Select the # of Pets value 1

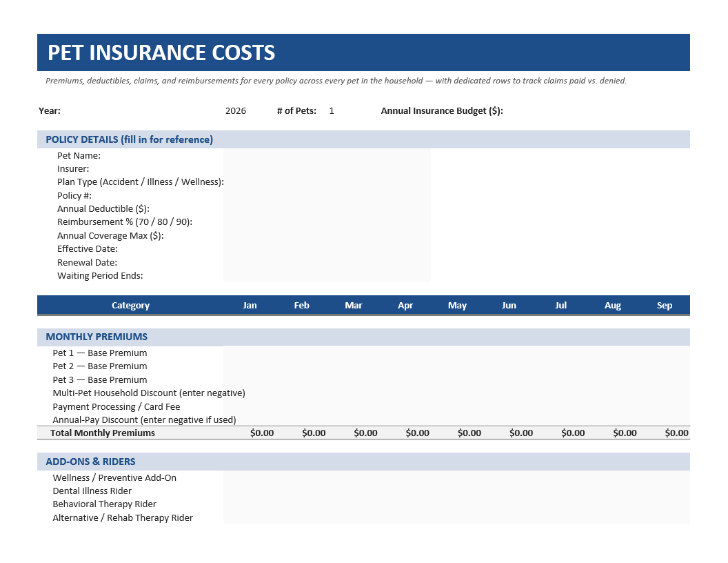(332, 110)
